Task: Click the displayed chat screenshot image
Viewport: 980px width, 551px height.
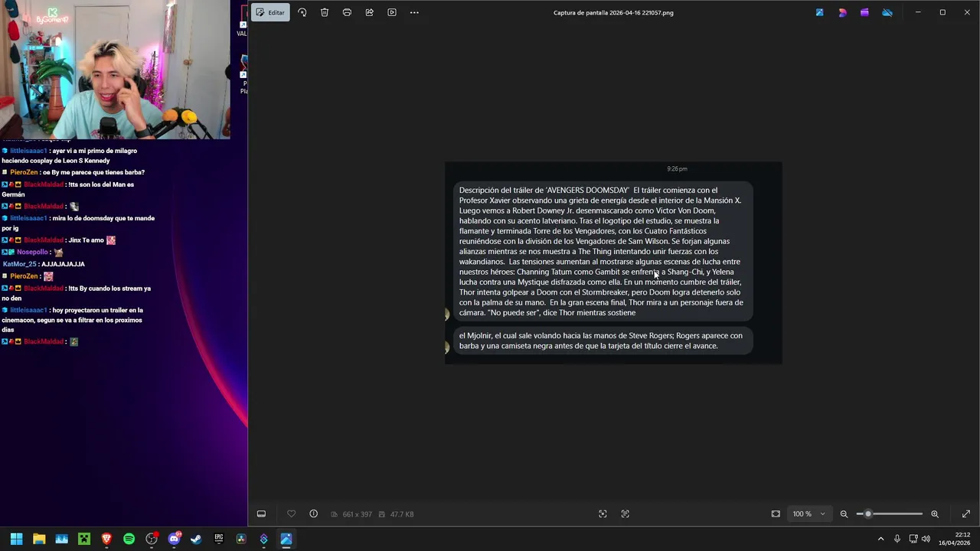Action: tap(613, 262)
